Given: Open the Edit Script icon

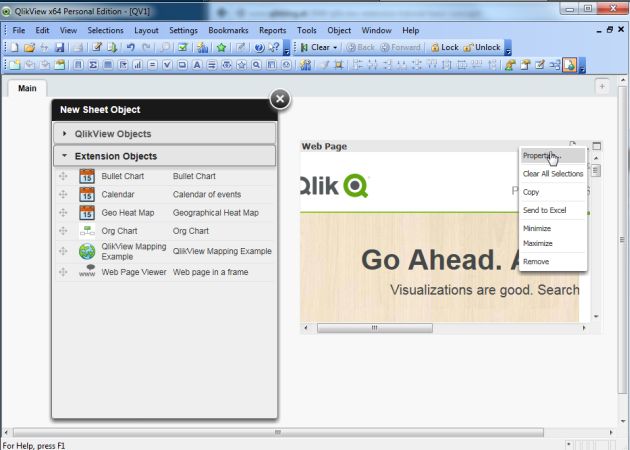Looking at the screenshot, I should [x=97, y=47].
